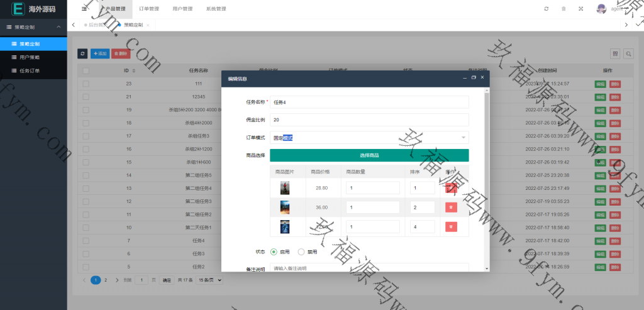Select 用户策略 in the sidebar

[30, 57]
